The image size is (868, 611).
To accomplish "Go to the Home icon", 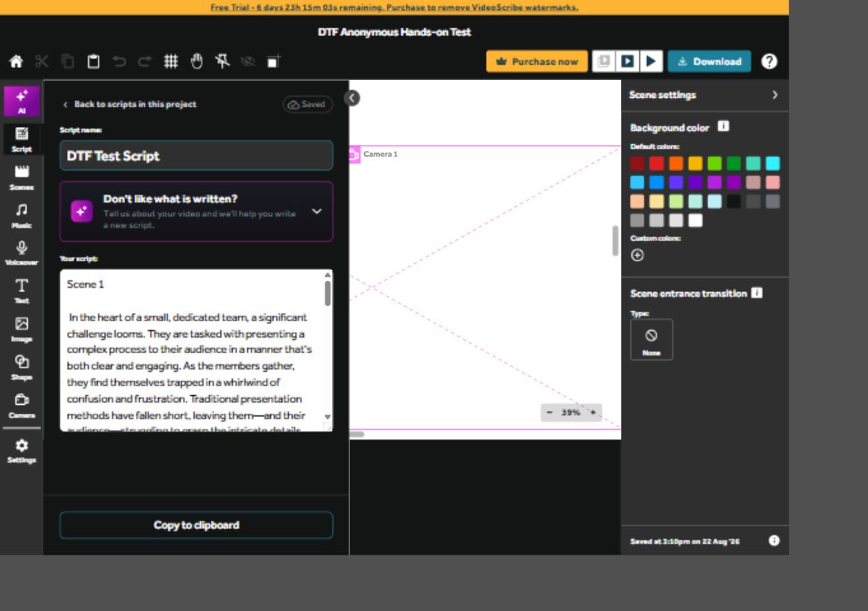I will pyautogui.click(x=16, y=61).
